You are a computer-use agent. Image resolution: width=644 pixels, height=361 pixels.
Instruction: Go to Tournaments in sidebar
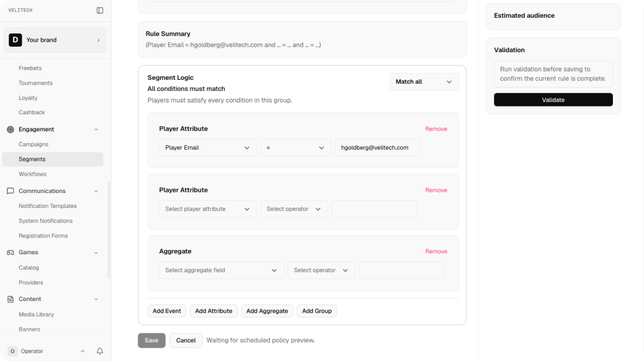point(36,83)
